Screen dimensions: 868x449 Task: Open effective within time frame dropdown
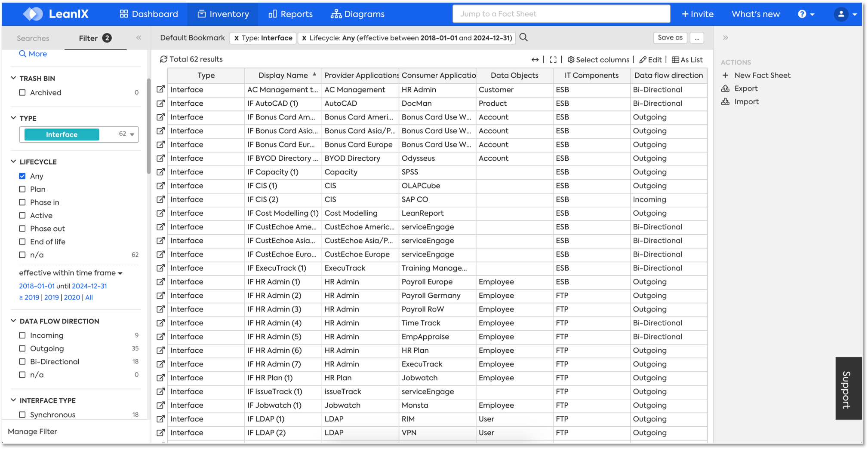pos(71,273)
